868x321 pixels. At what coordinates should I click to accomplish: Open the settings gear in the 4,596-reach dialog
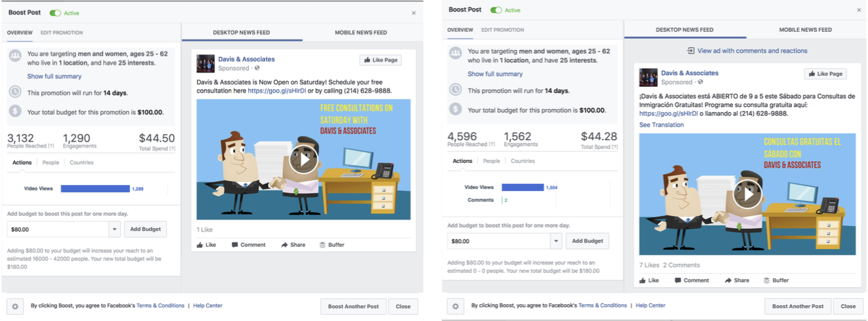coord(455,306)
